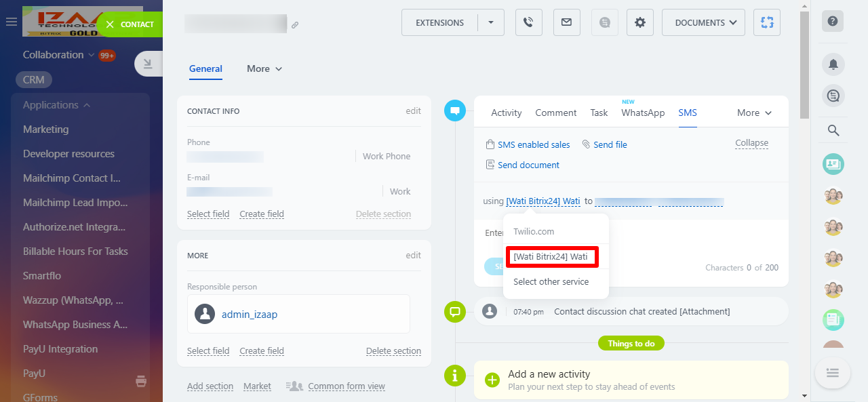Screen dimensions: 868x402
Task: Click the green plus add activity icon
Action: [x=493, y=380]
